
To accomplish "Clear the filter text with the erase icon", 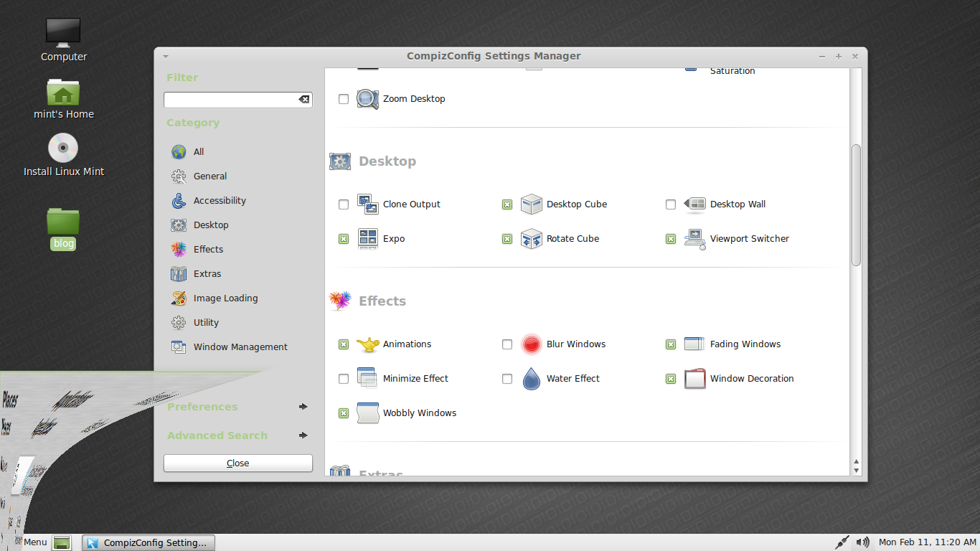I will (304, 100).
